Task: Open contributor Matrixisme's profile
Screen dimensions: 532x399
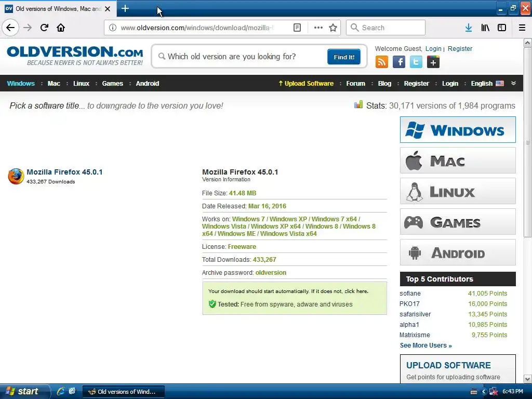Action: click(415, 335)
